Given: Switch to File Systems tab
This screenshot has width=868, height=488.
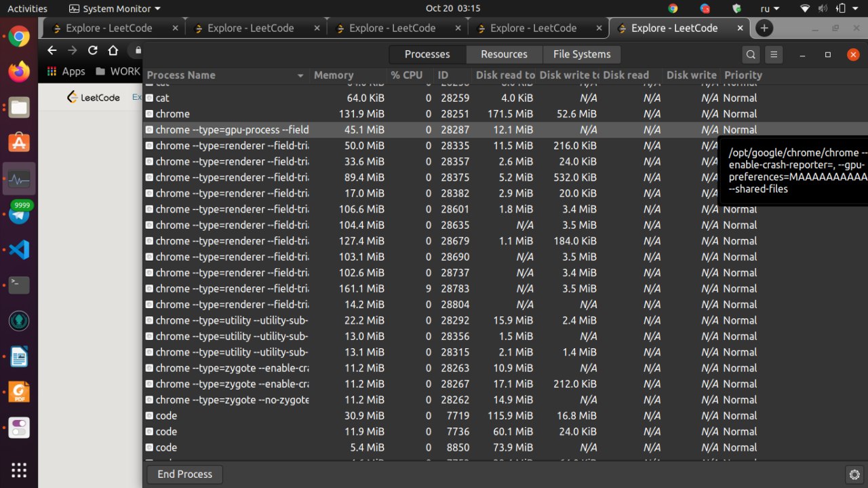Looking at the screenshot, I should tap(582, 54).
